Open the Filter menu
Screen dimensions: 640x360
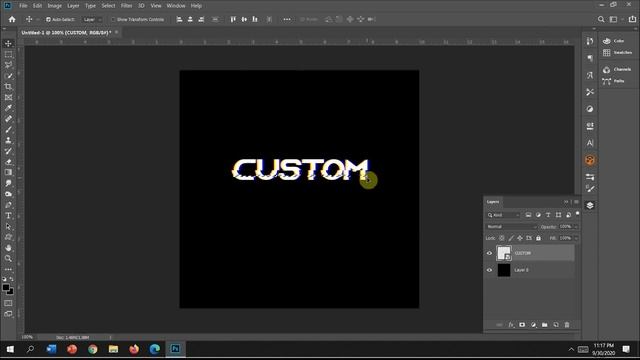pyautogui.click(x=127, y=6)
